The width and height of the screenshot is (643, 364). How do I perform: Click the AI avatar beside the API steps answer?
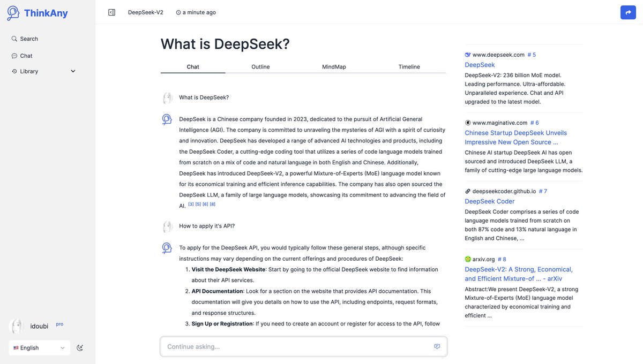click(x=167, y=248)
